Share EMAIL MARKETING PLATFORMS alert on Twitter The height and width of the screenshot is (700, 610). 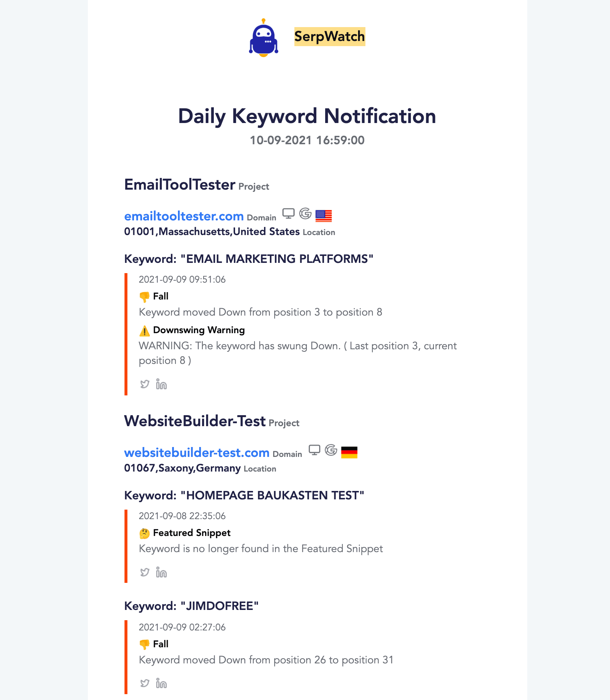145,384
